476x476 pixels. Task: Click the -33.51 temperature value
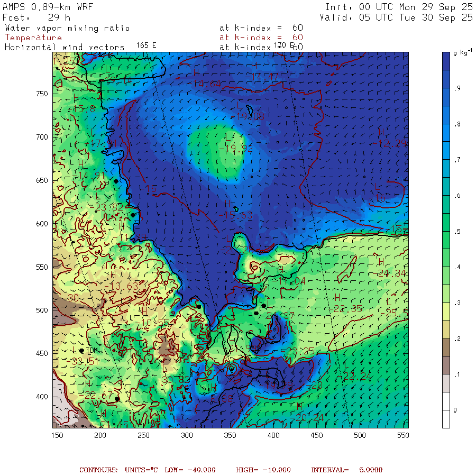pyautogui.click(x=84, y=361)
